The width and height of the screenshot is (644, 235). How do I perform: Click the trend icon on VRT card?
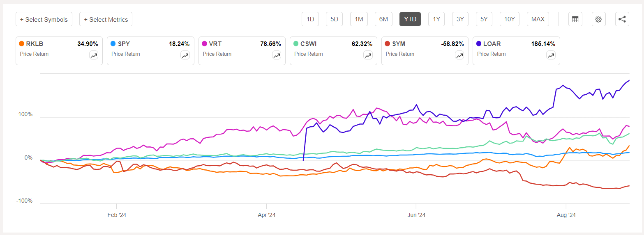point(277,55)
